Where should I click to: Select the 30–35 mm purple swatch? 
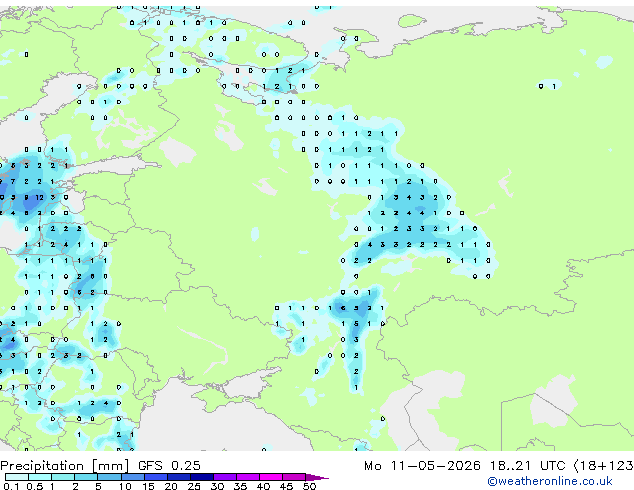(x=224, y=477)
